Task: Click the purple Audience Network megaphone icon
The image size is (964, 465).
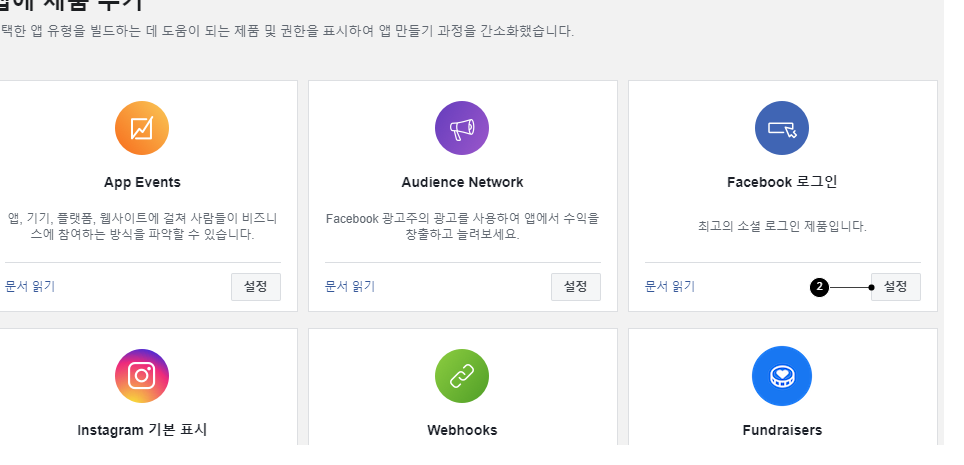Action: coord(462,128)
